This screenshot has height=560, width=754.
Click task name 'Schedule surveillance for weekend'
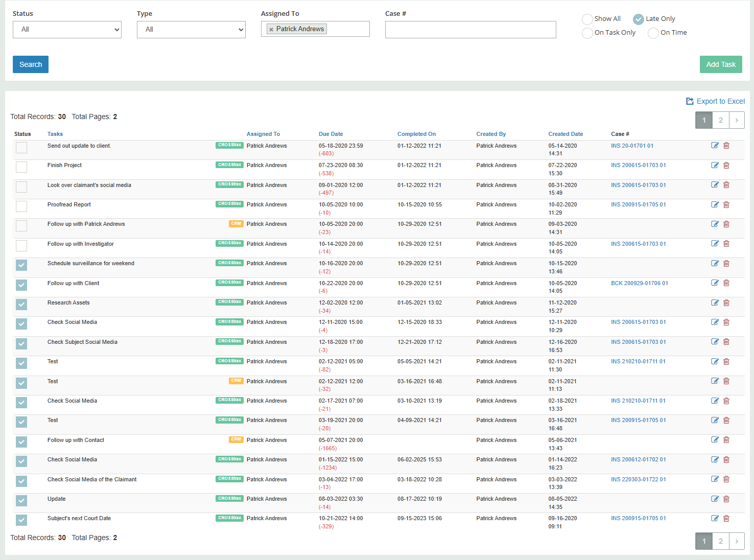(91, 263)
